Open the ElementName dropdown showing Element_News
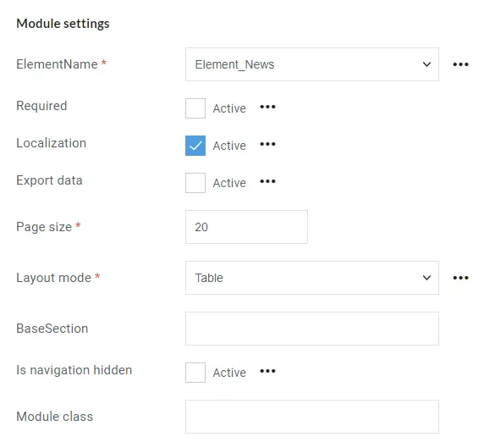 (312, 64)
